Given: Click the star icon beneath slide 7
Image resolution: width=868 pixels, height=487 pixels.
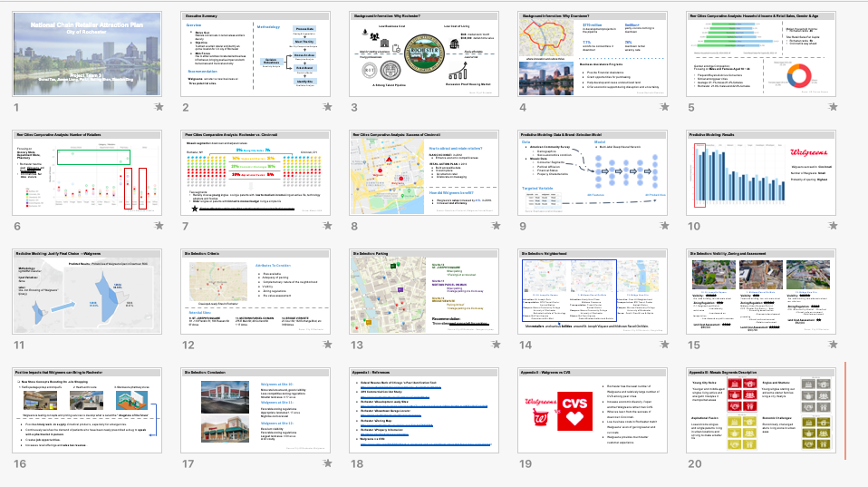Looking at the screenshot, I should pos(328,226).
